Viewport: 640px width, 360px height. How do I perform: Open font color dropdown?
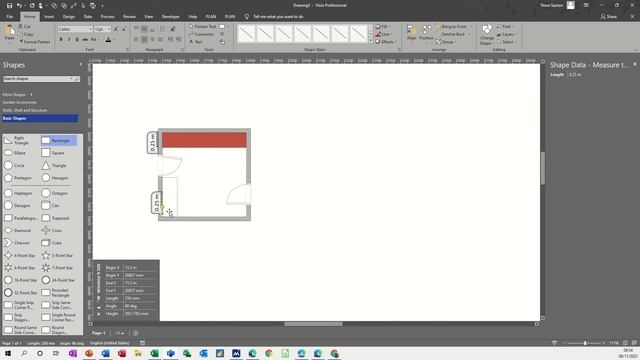coord(114,40)
